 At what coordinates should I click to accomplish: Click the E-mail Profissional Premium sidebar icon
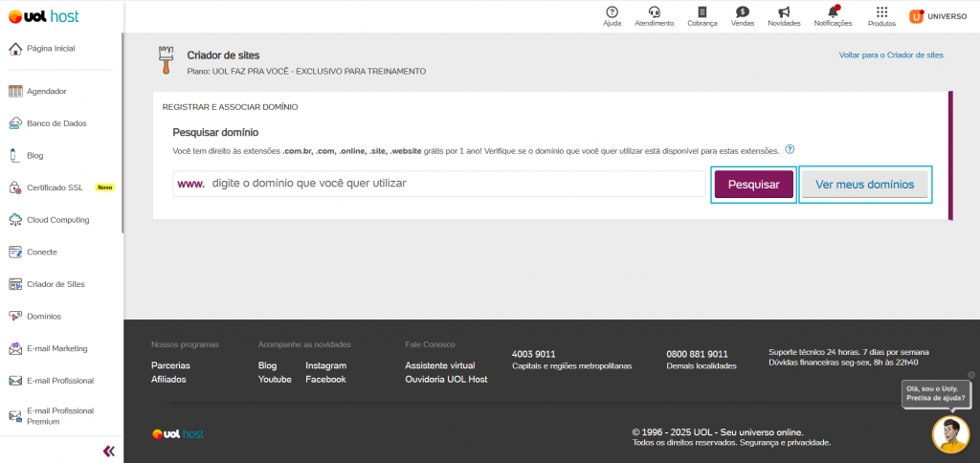click(x=15, y=415)
